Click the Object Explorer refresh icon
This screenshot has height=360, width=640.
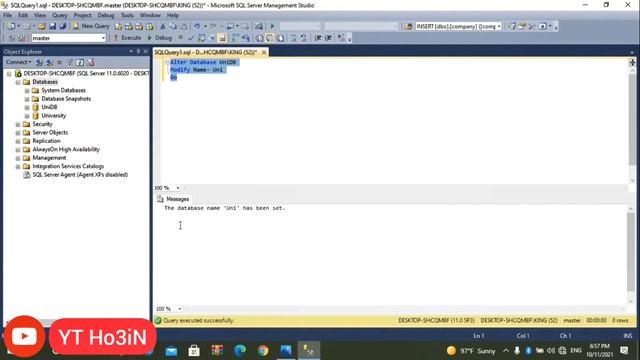pos(80,62)
